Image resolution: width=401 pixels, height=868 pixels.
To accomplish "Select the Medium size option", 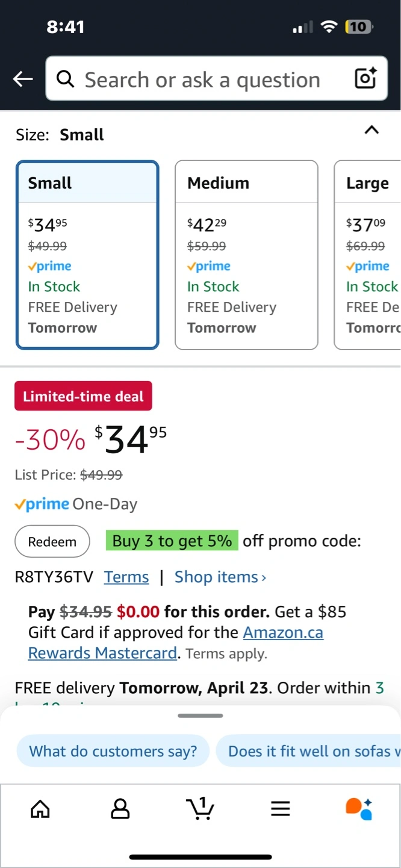I will 246,255.
